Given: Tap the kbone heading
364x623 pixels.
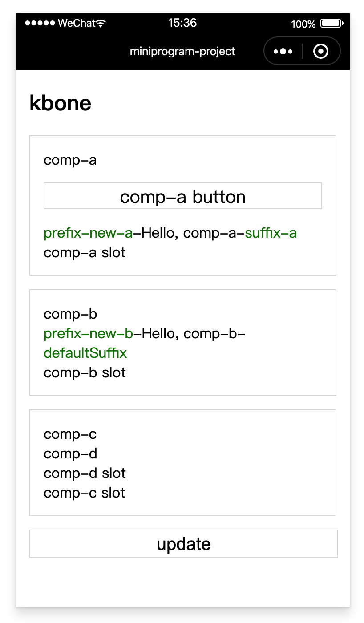Looking at the screenshot, I should point(61,103).
